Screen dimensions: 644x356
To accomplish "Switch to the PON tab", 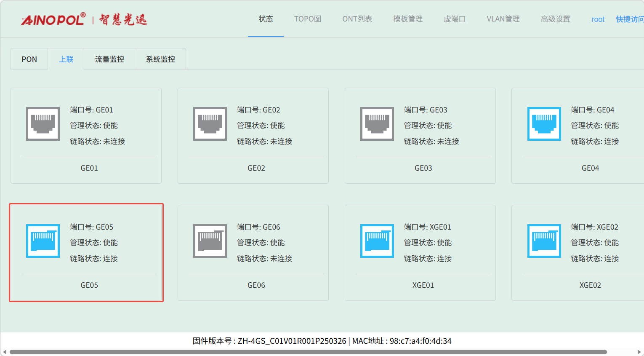I will pos(29,59).
